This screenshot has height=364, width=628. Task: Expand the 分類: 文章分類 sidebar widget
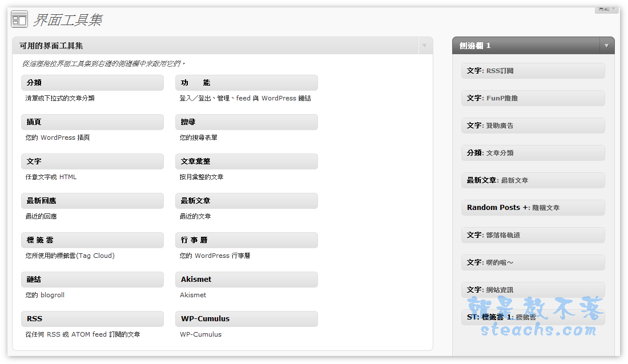pos(533,153)
